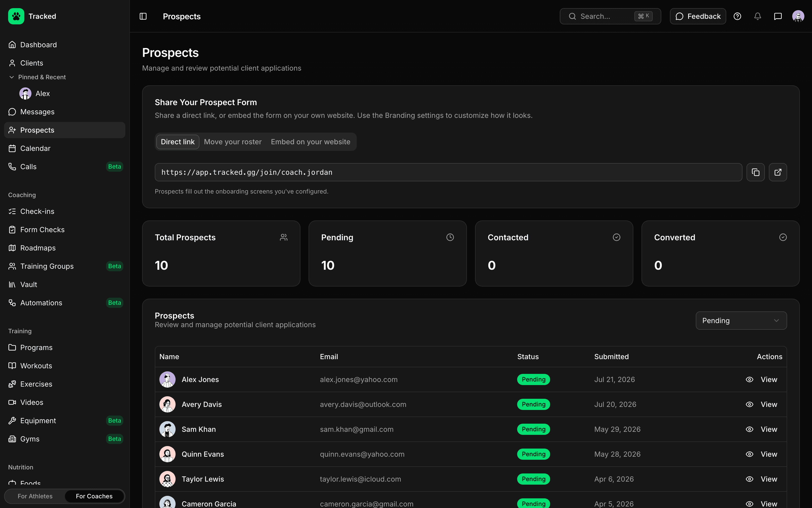This screenshot has width=812, height=508.
Task: Open Equipment in sidebar
Action: 64,421
